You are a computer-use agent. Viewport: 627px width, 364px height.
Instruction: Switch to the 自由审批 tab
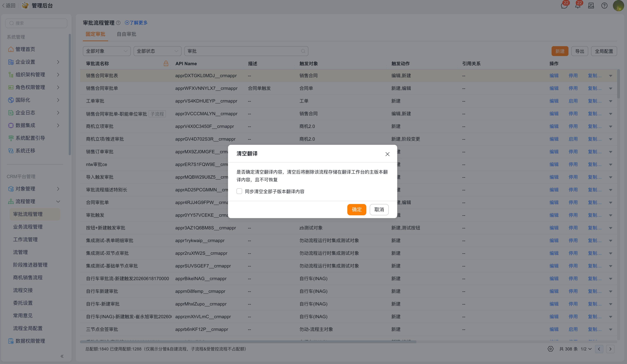pos(126,34)
